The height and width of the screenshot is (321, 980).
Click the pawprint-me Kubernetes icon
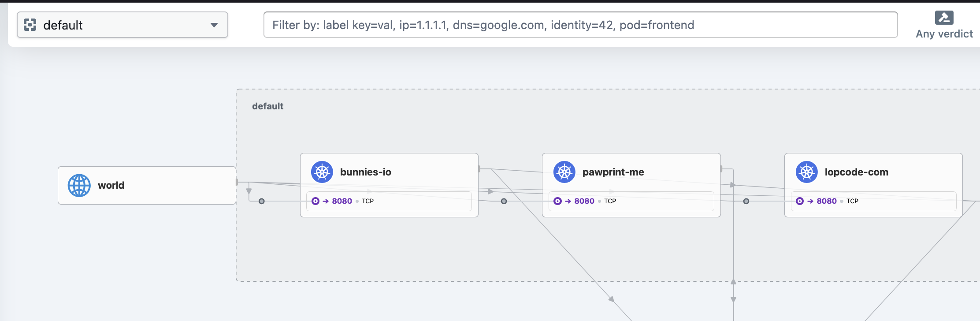click(564, 172)
